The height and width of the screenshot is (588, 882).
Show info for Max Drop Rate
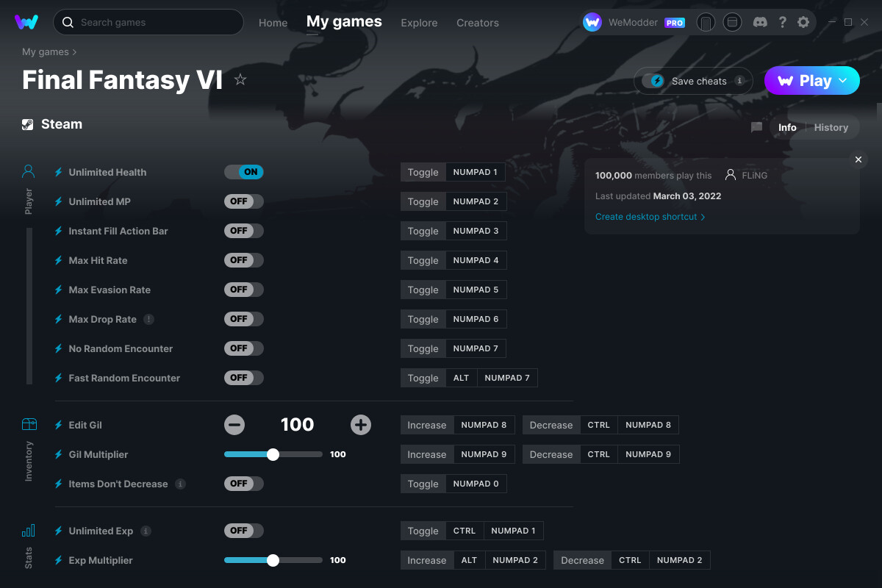[149, 319]
